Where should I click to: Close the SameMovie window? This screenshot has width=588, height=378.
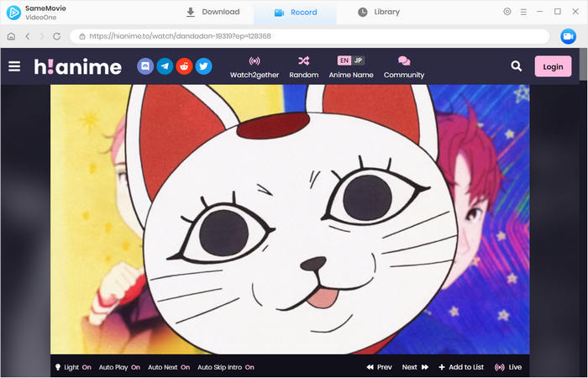[575, 12]
